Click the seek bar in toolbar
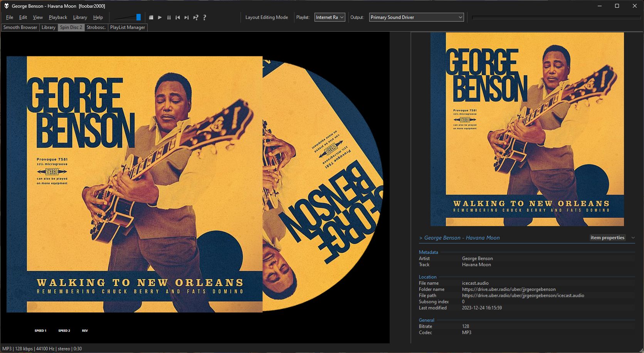644x353 pixels. (556, 17)
